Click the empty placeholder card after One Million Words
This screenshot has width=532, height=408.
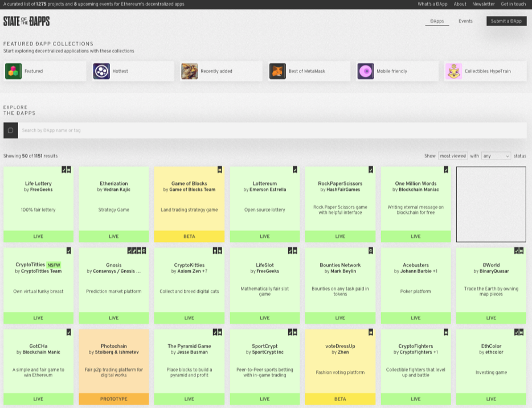pyautogui.click(x=492, y=204)
